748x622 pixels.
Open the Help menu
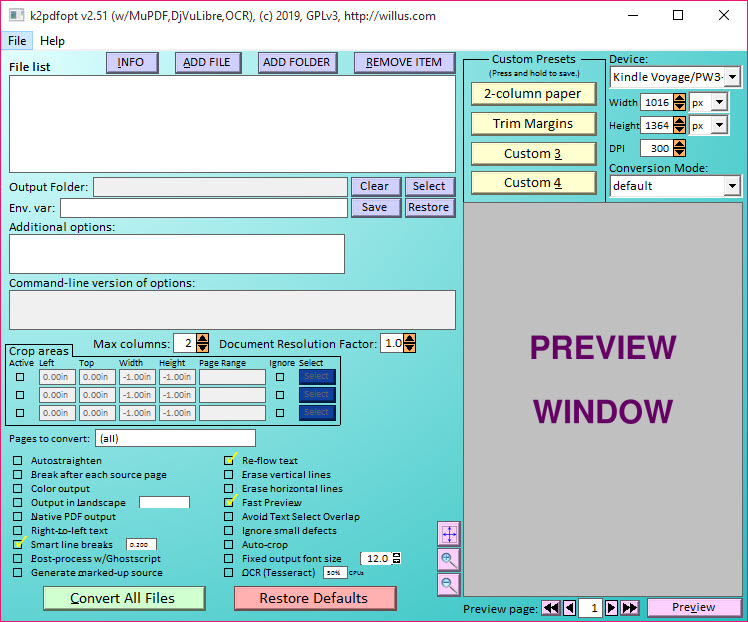coord(52,41)
